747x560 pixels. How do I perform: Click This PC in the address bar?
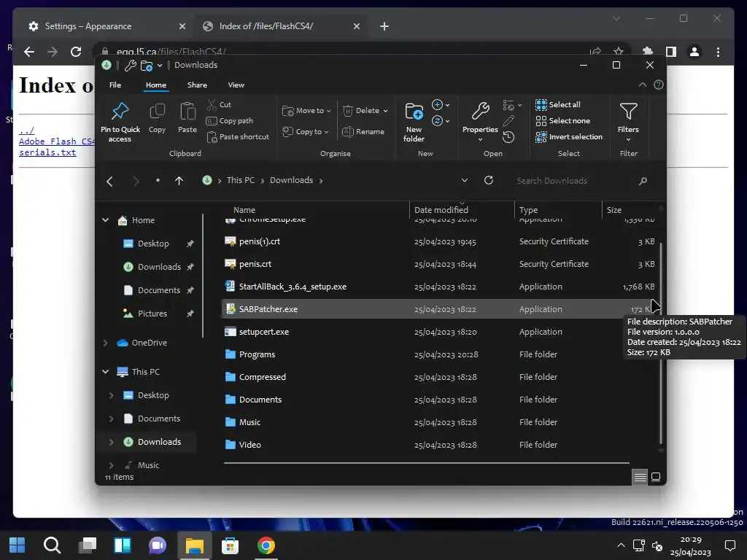click(x=241, y=180)
